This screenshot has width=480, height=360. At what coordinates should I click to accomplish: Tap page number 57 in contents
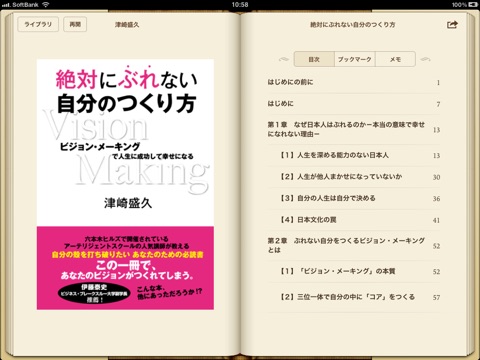pos(436,297)
